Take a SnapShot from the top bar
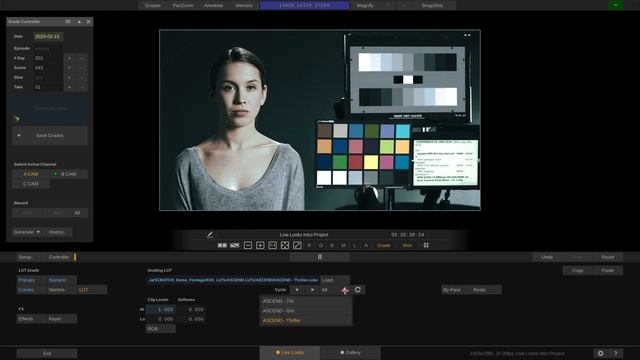 coord(433,5)
